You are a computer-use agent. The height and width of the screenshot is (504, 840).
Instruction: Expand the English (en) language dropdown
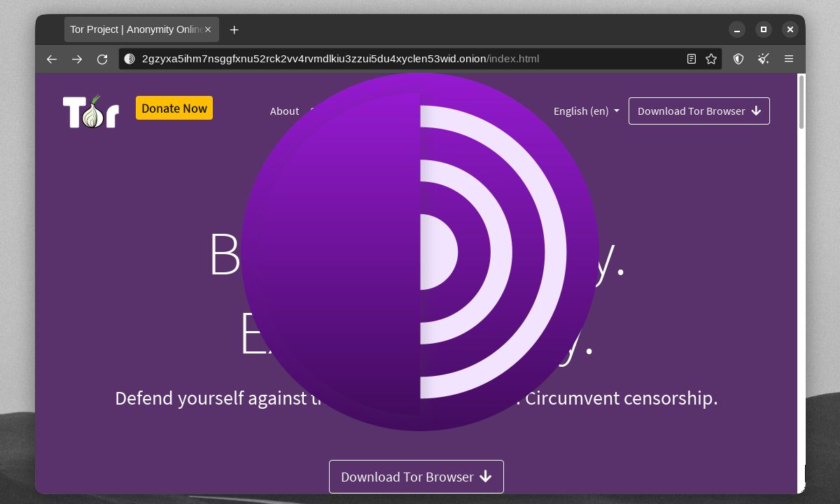tap(586, 111)
